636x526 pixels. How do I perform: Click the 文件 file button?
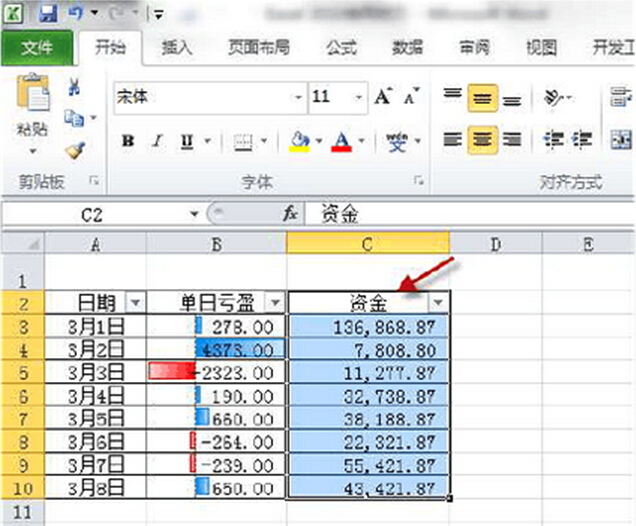tap(37, 47)
